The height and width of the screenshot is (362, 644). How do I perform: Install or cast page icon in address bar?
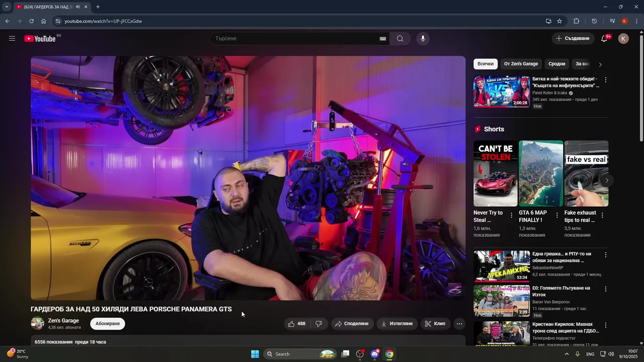pyautogui.click(x=548, y=21)
